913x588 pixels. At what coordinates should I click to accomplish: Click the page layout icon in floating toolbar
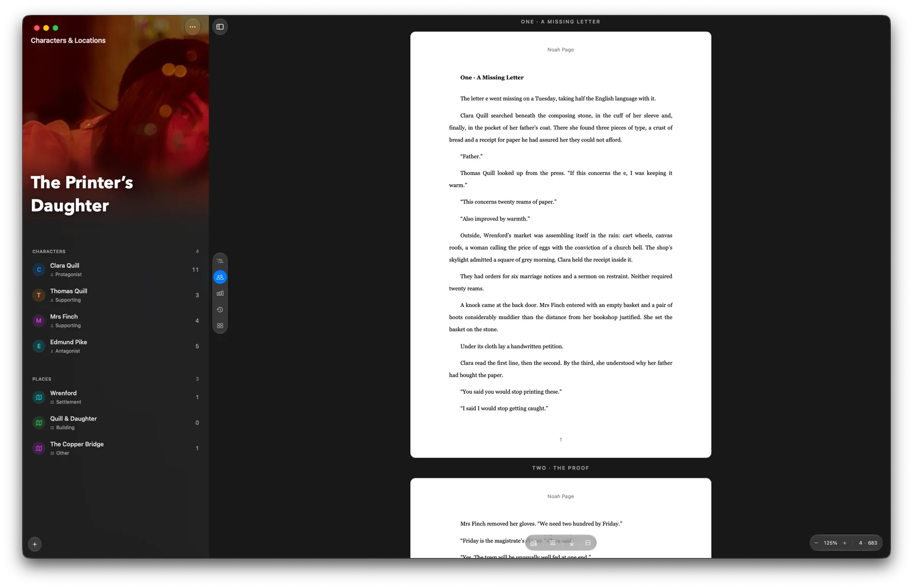pyautogui.click(x=588, y=543)
